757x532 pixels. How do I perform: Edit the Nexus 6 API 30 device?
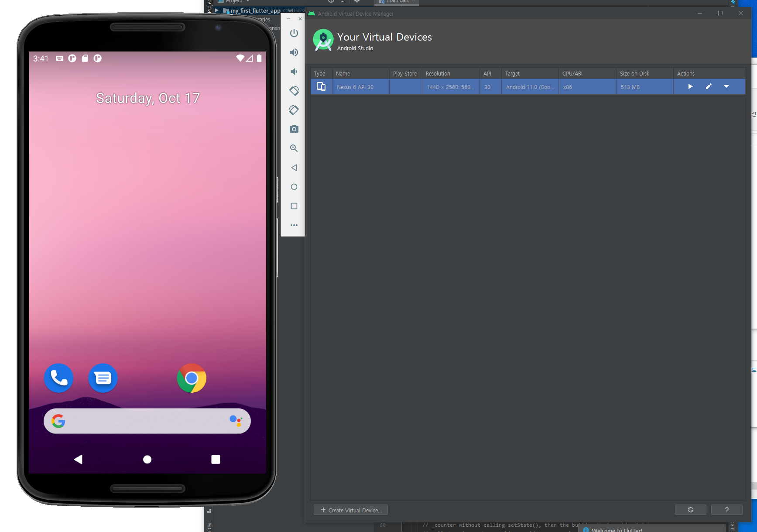pyautogui.click(x=709, y=87)
